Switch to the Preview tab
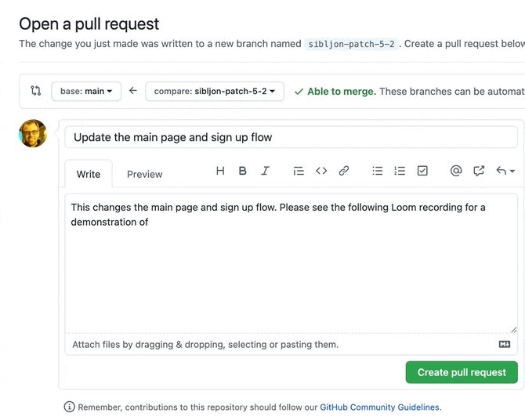The height and width of the screenshot is (420, 525). click(145, 174)
